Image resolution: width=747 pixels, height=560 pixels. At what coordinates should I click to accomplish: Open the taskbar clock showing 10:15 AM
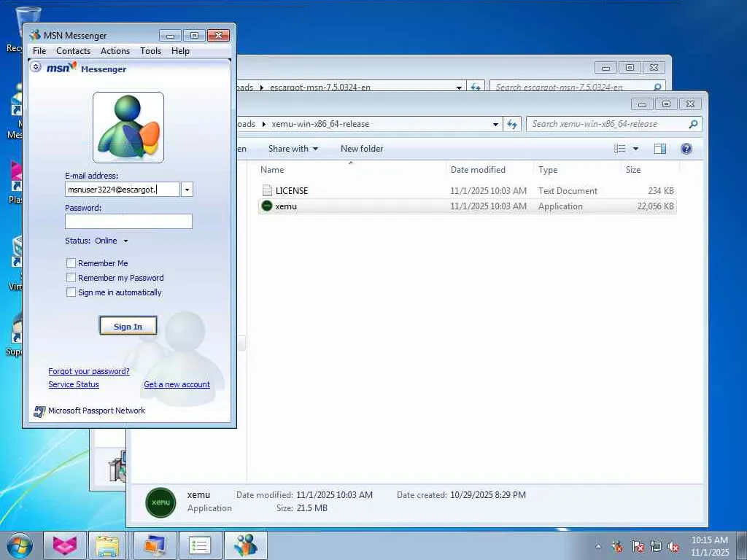click(709, 545)
